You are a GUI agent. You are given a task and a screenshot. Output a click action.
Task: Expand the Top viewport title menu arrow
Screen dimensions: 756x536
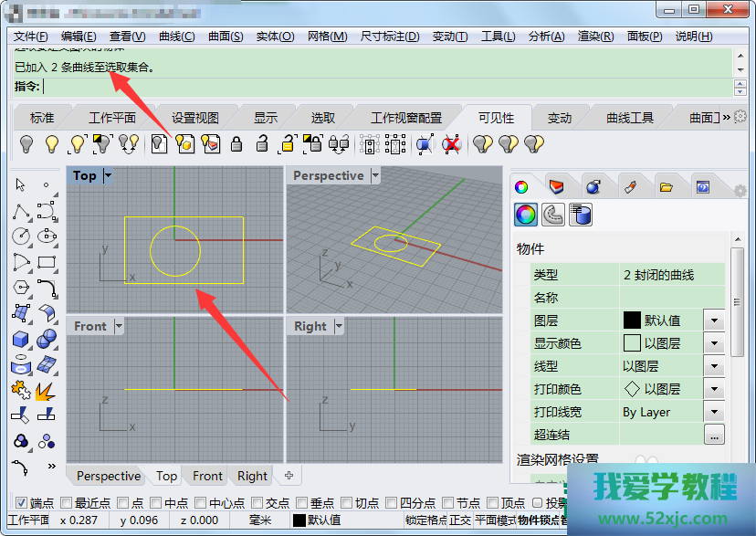pyautogui.click(x=109, y=175)
